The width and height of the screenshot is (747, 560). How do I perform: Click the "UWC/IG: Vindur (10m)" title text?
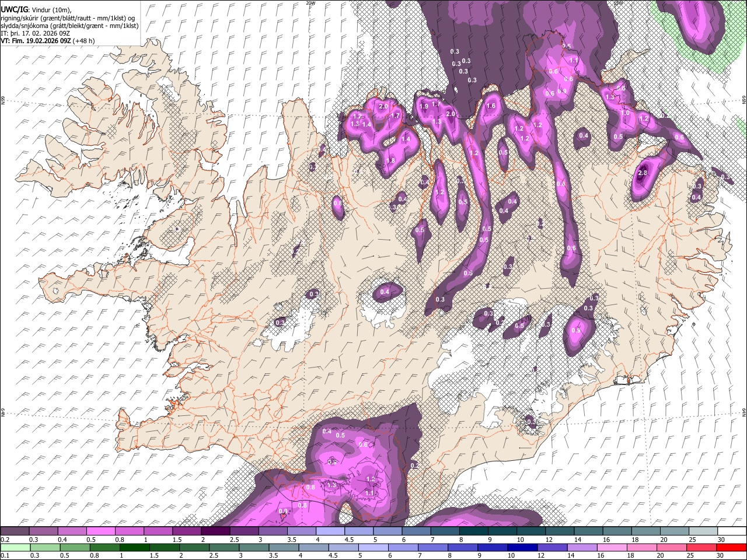(x=36, y=9)
